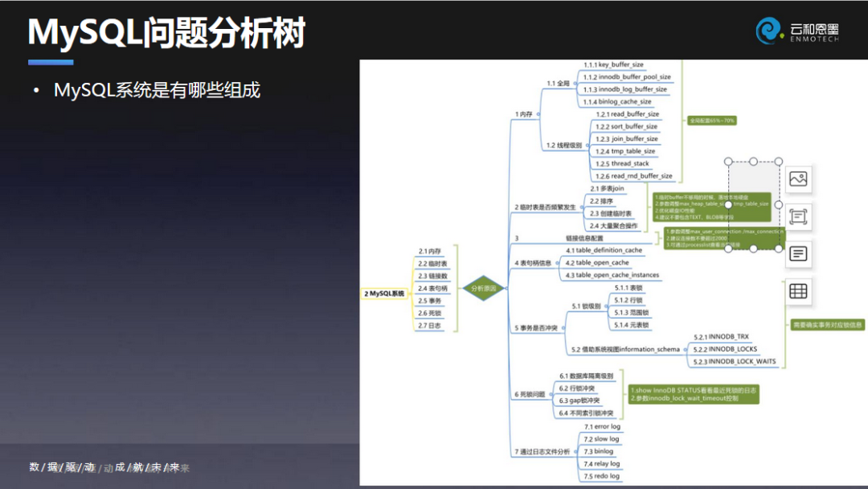
Task: Click the '6.3 gap锁冲突' node
Action: click(579, 401)
